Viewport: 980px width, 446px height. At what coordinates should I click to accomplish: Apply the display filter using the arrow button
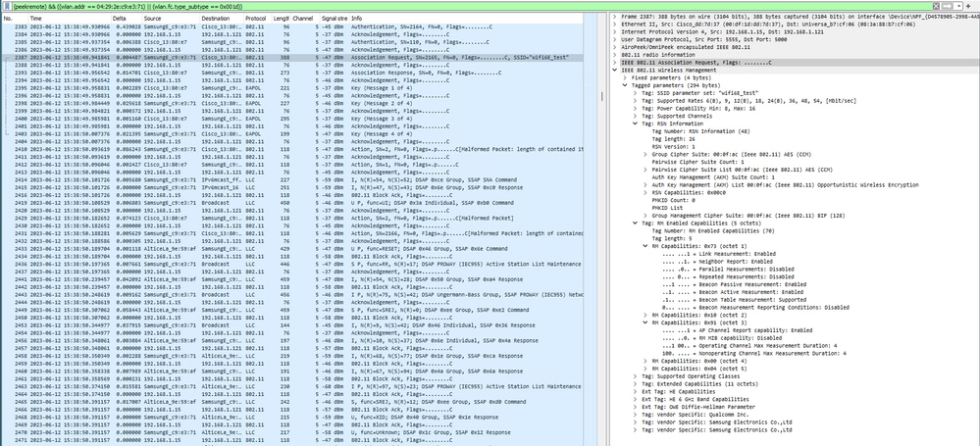[948, 6]
